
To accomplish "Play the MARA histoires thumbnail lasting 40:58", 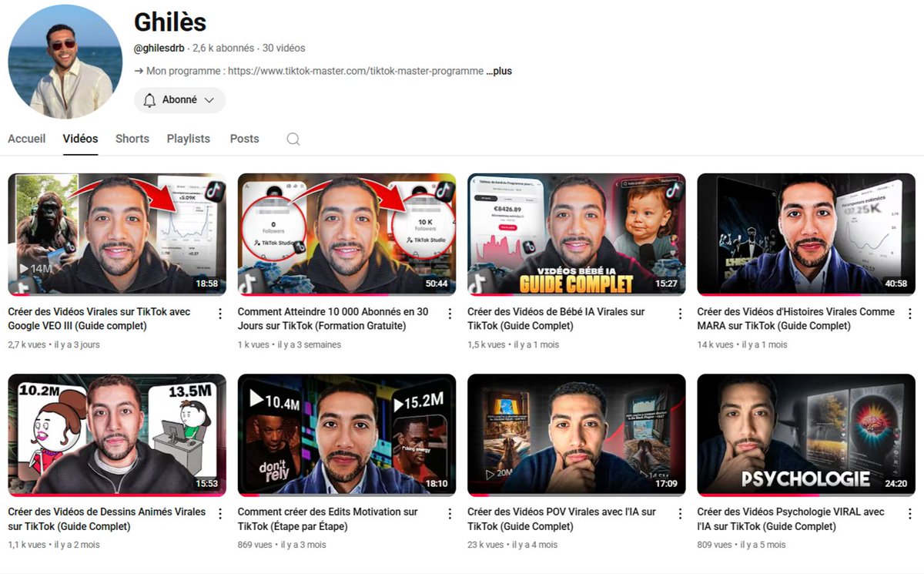I will click(x=806, y=234).
